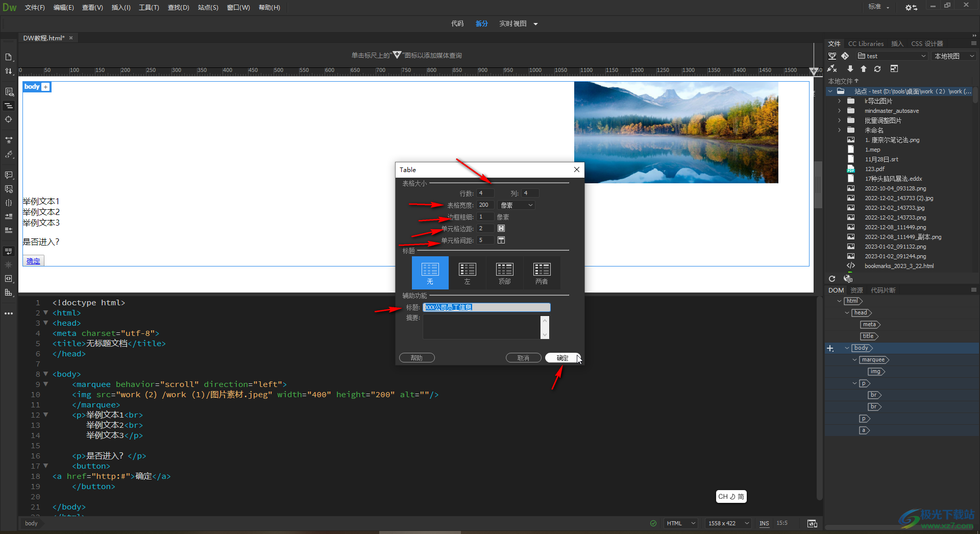Open the 本地视图 view dropdown

point(954,56)
